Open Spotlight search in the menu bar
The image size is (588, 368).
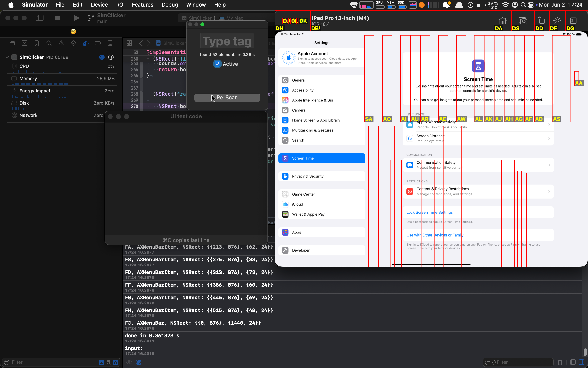523,5
